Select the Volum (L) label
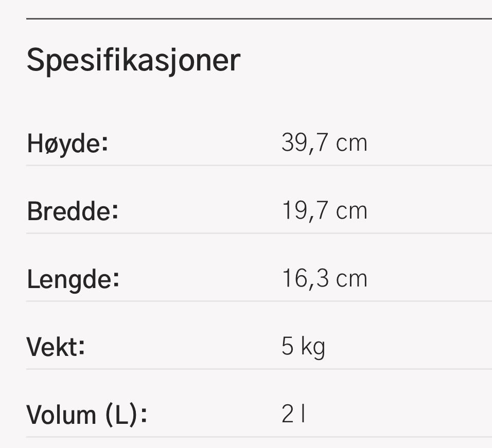 [x=87, y=415]
